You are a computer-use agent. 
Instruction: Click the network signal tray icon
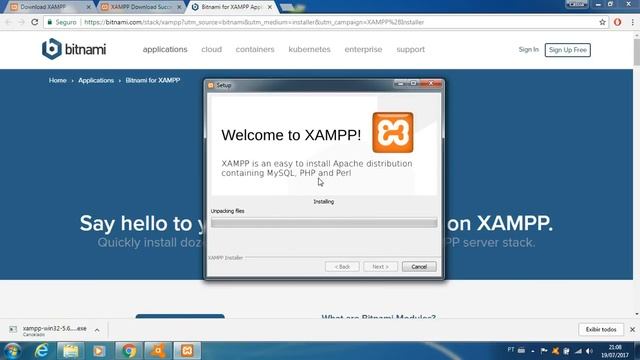(578, 351)
